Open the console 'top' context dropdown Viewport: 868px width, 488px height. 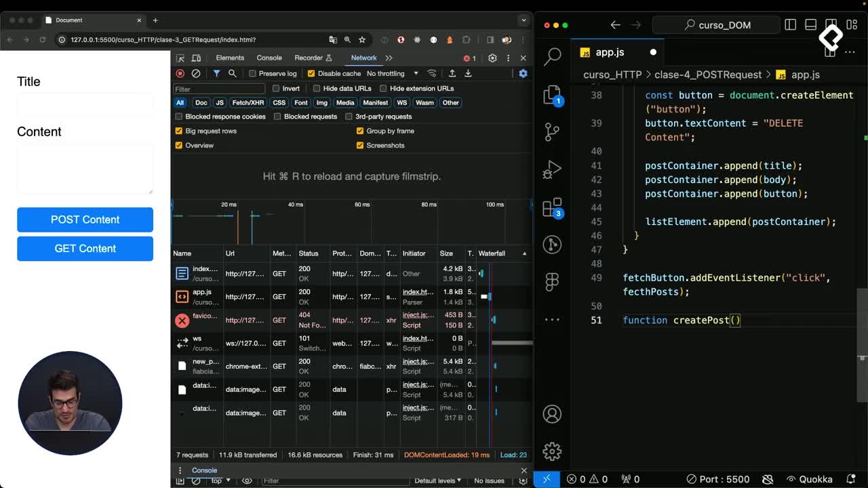[220, 481]
